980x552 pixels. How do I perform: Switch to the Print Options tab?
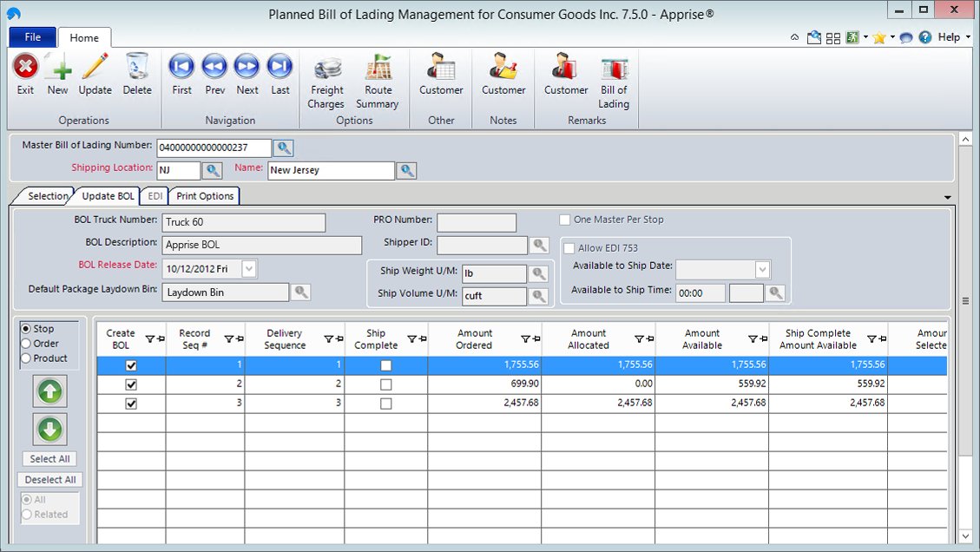pos(204,195)
